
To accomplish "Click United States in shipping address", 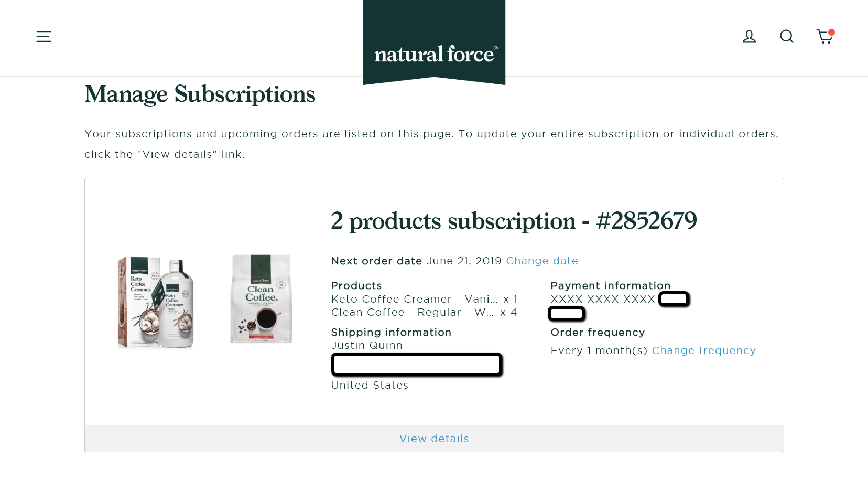I will click(x=370, y=385).
